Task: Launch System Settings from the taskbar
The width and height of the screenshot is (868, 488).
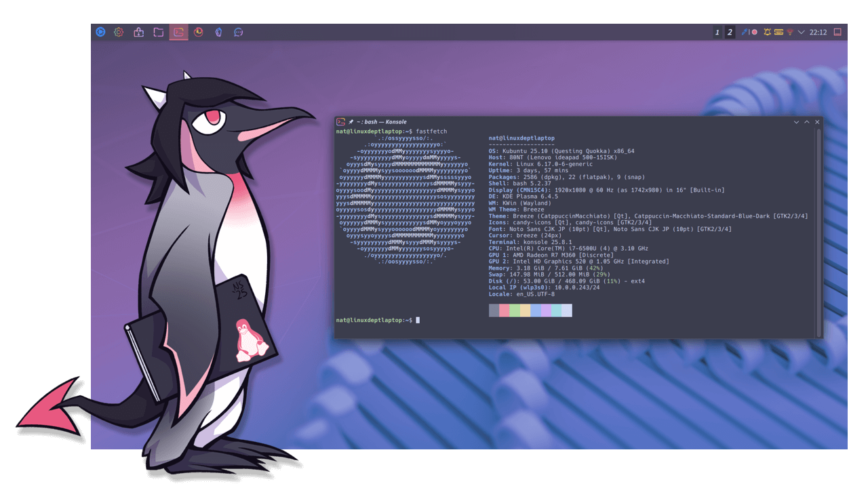Action: (119, 32)
